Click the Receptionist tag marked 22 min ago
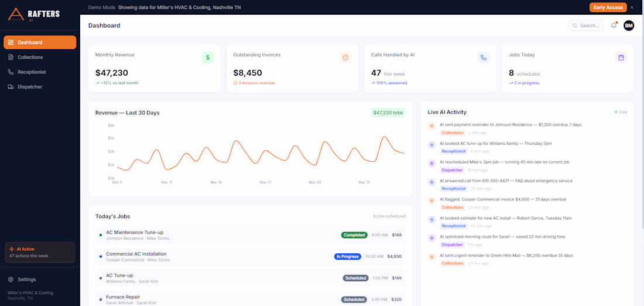 click(454, 188)
